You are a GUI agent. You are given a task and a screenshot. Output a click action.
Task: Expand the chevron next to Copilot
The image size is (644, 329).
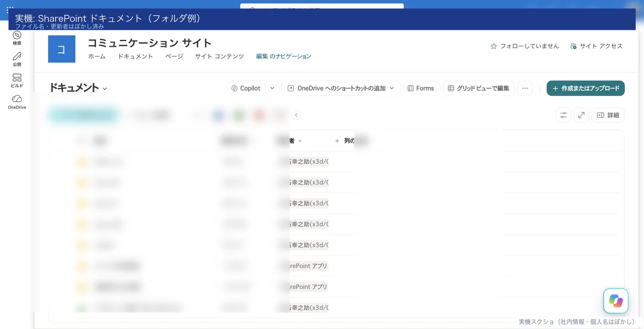pyautogui.click(x=272, y=88)
